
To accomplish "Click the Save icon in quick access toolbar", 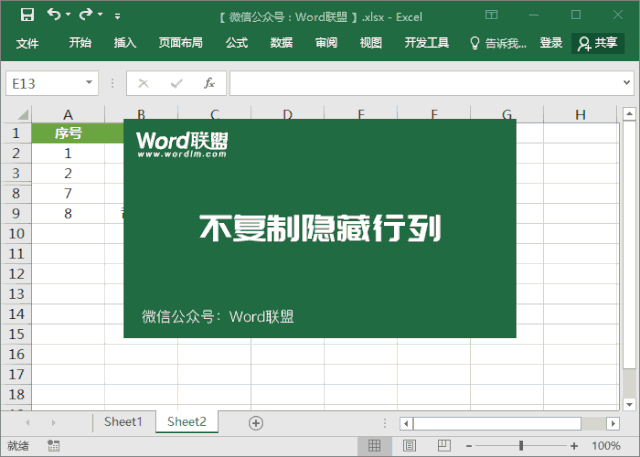I will pyautogui.click(x=27, y=15).
